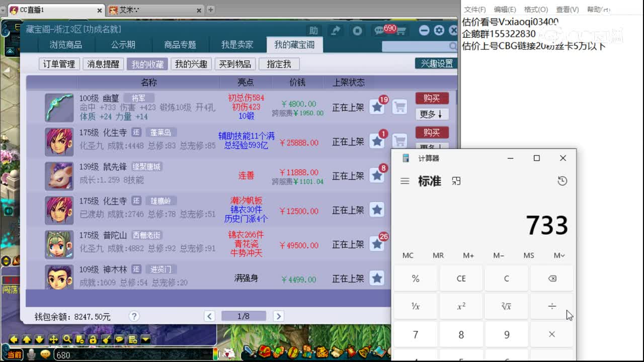
Task: Open the Notepad 格式(O) menu
Action: (x=535, y=9)
